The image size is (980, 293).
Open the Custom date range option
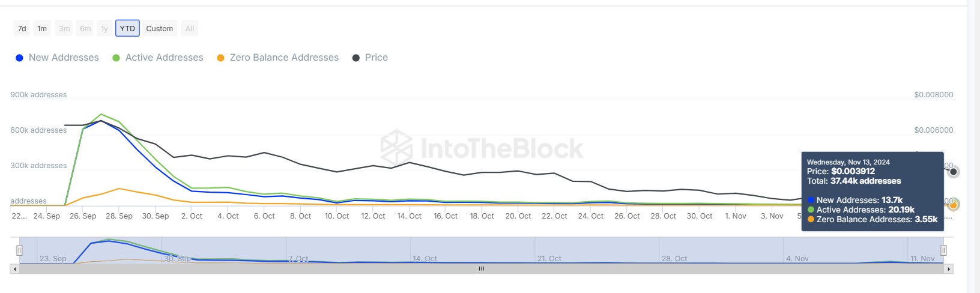coord(159,28)
